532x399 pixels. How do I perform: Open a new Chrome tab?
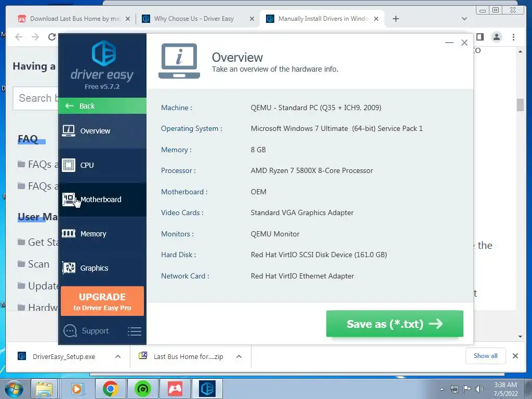[395, 19]
